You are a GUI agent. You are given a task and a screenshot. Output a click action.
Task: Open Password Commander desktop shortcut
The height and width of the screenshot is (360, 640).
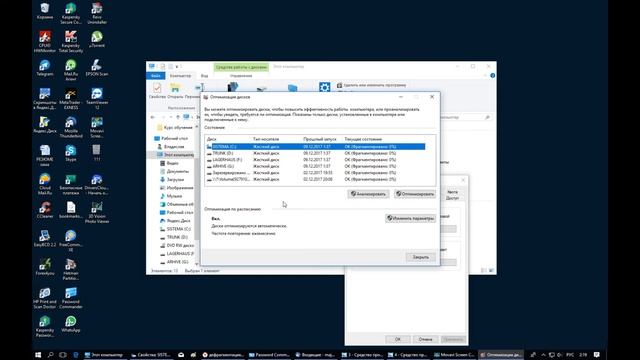(71, 298)
